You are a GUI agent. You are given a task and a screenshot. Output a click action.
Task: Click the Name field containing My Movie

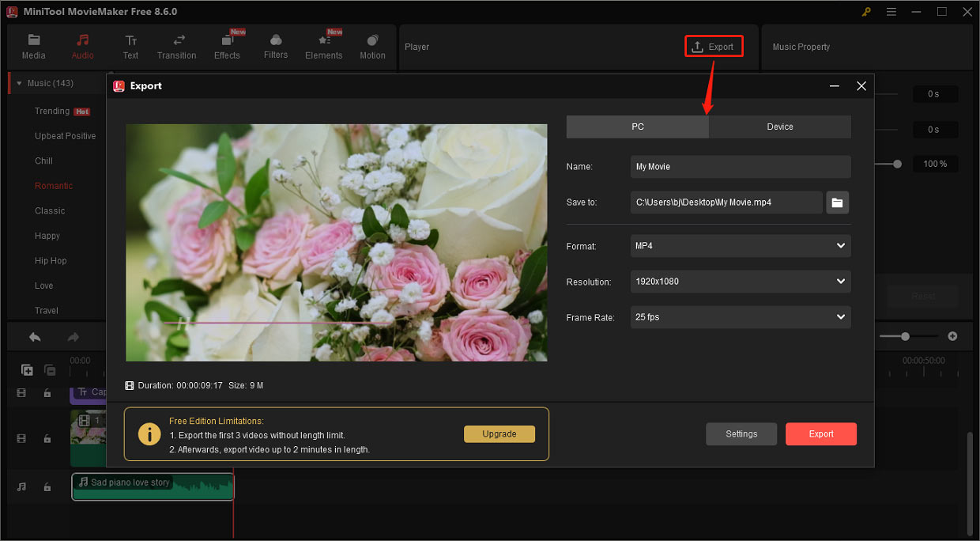(x=741, y=167)
